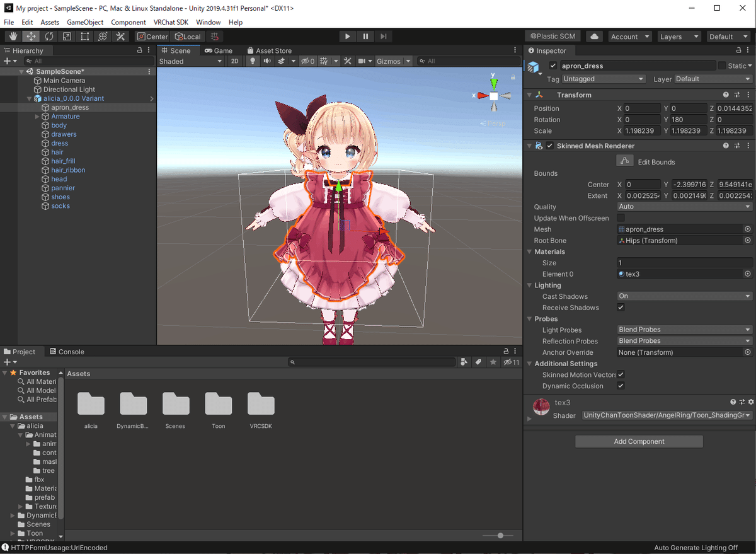Select the Rotate tool

tap(49, 37)
